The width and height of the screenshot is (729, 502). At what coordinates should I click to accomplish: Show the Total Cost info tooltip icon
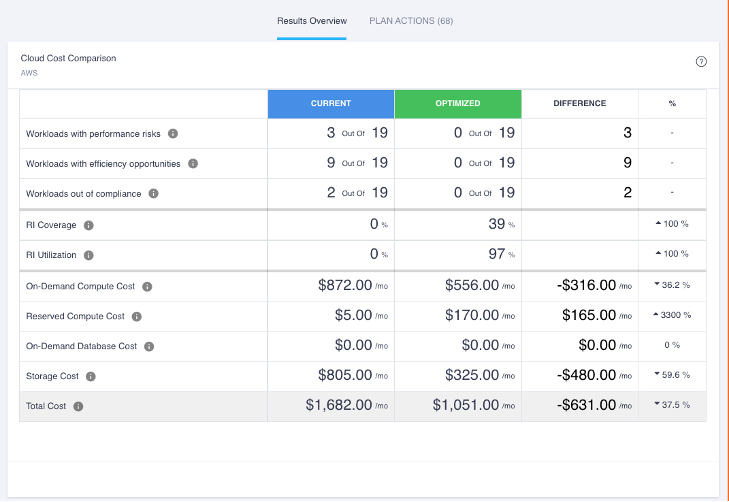tap(78, 406)
